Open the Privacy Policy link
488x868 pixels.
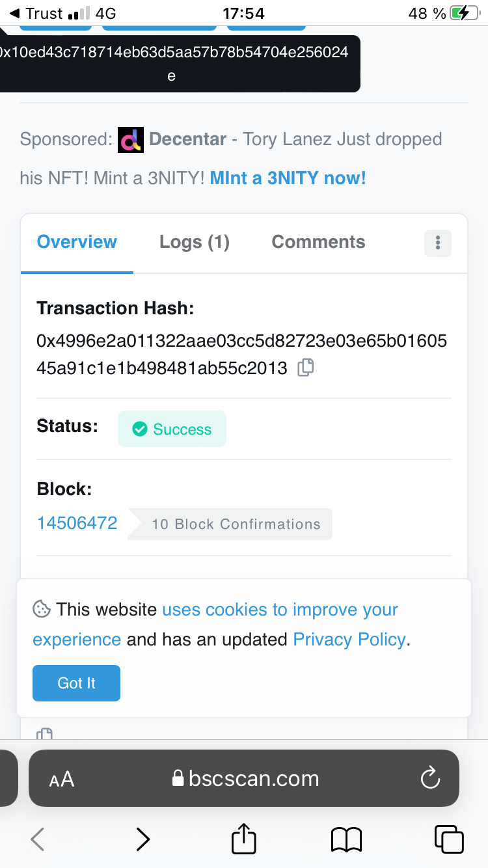pyautogui.click(x=349, y=640)
